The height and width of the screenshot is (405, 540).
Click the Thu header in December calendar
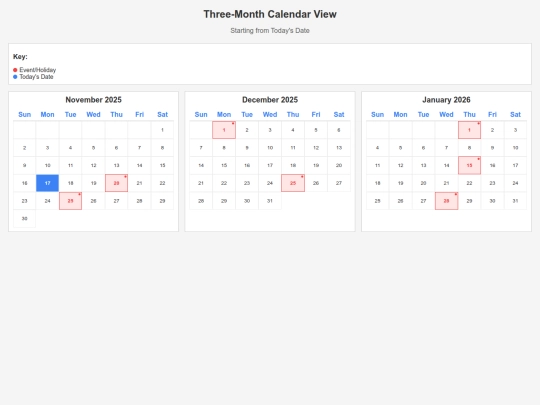(x=293, y=114)
